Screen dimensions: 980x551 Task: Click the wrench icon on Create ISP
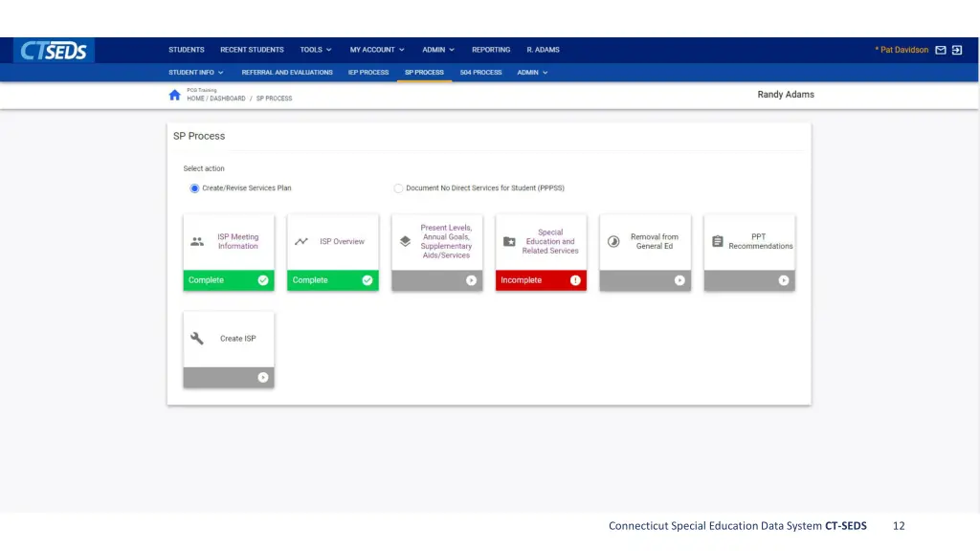(197, 339)
